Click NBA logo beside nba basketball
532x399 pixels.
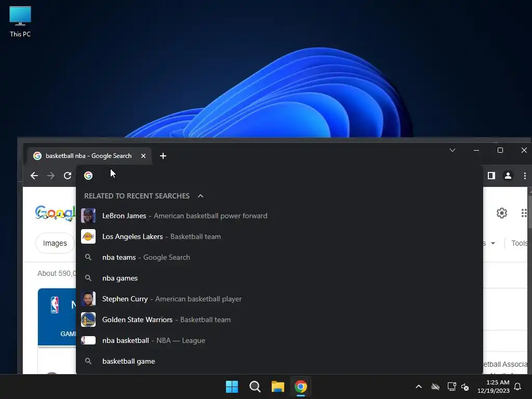coord(88,340)
